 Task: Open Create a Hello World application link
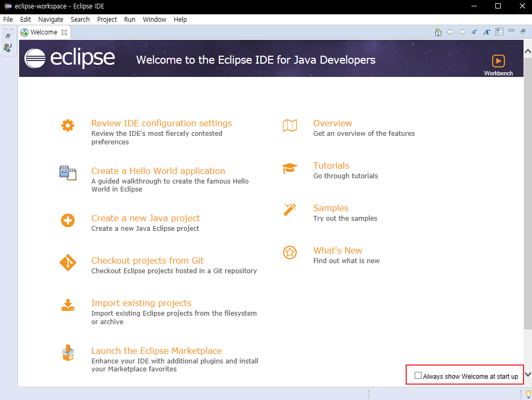point(158,171)
